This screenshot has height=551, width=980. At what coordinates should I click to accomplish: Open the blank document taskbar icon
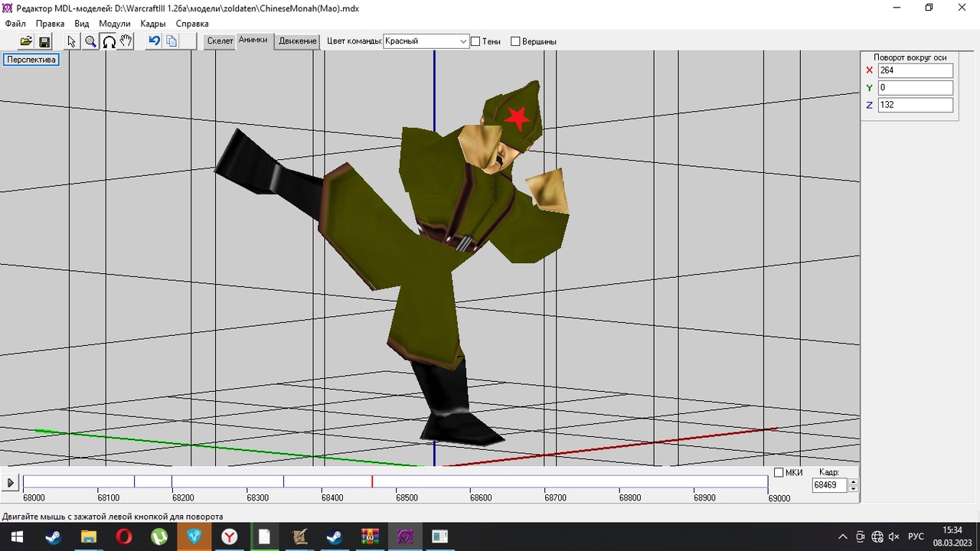[x=264, y=536]
